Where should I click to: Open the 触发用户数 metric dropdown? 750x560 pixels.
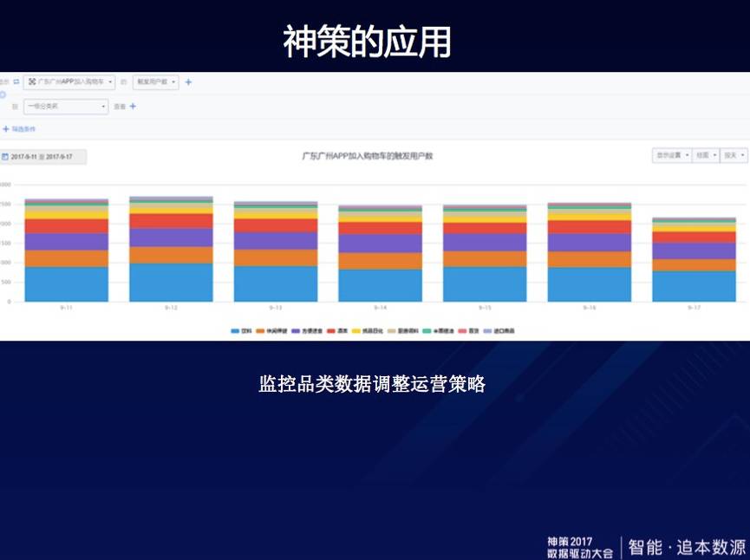click(156, 82)
